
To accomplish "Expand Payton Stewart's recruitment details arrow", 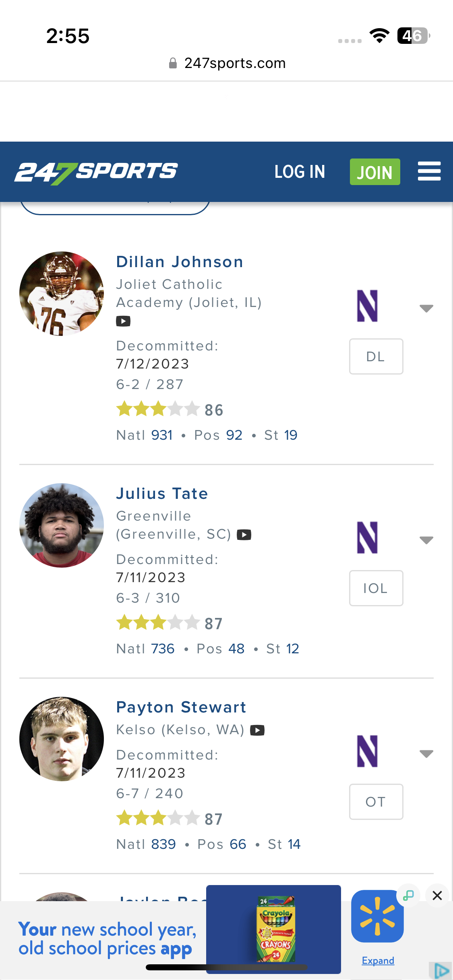I will click(x=426, y=754).
